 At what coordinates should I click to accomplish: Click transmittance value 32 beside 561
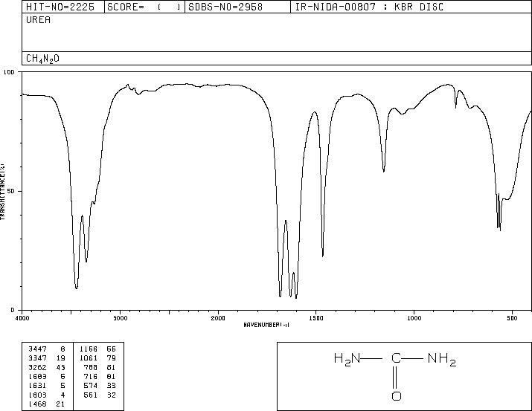tap(112, 395)
